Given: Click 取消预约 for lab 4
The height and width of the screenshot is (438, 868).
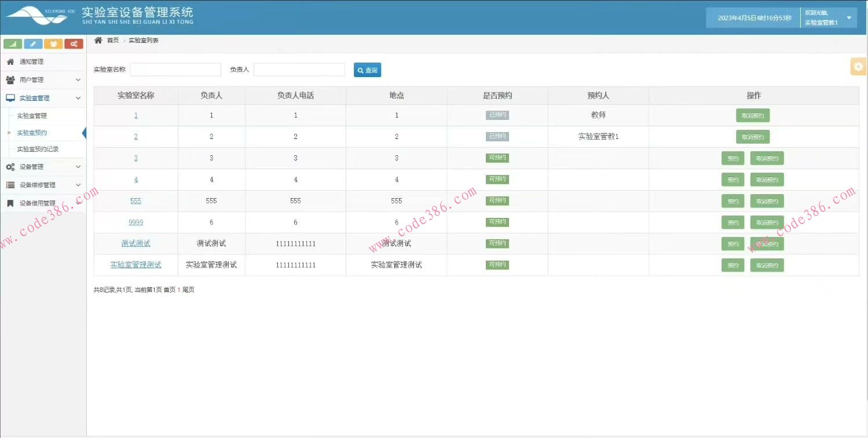Looking at the screenshot, I should coord(767,180).
